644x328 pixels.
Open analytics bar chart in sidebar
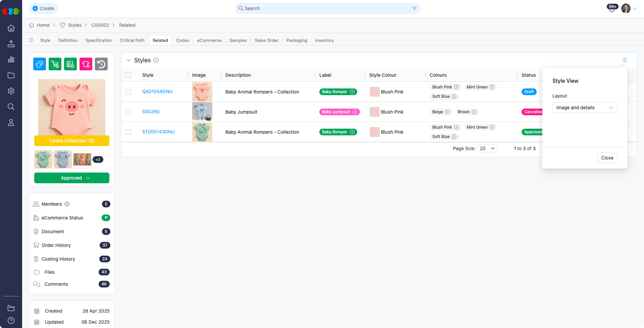point(11,60)
